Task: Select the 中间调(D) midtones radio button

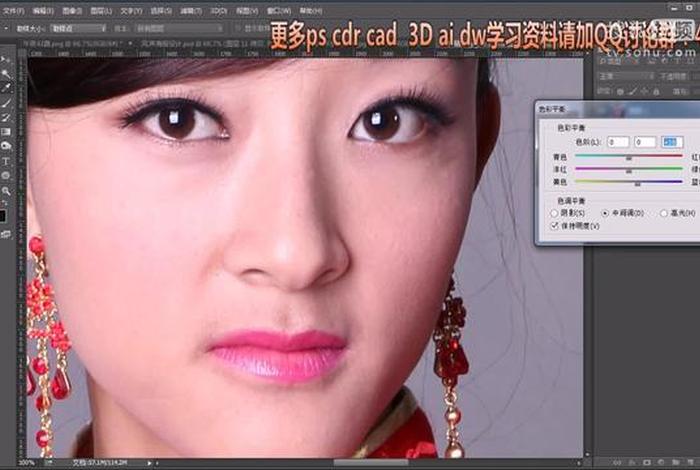Action: 605,213
